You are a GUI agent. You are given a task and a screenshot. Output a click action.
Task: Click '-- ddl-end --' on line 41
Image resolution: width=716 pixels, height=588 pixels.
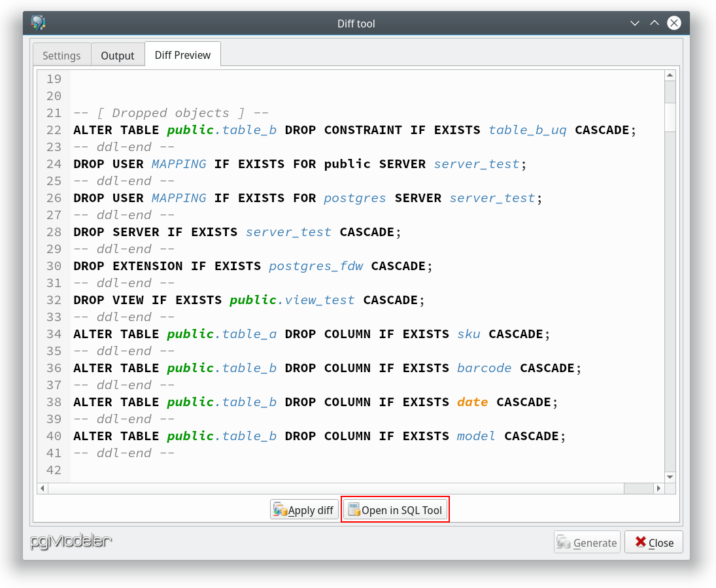click(124, 453)
